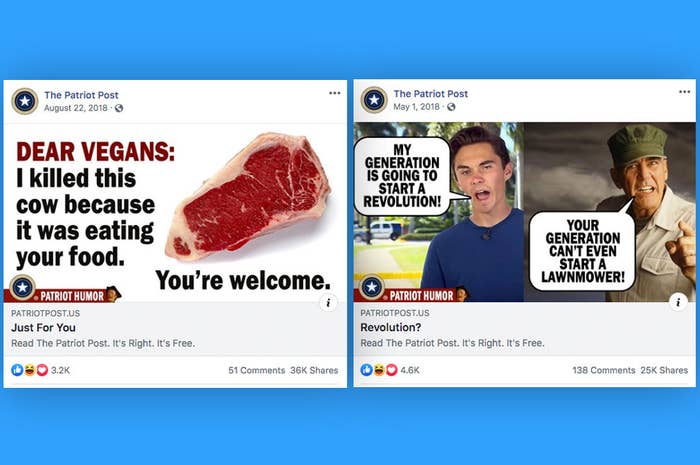This screenshot has height=465, width=700.
Task: View the 138 Comments on the Revolution post
Action: 604,370
